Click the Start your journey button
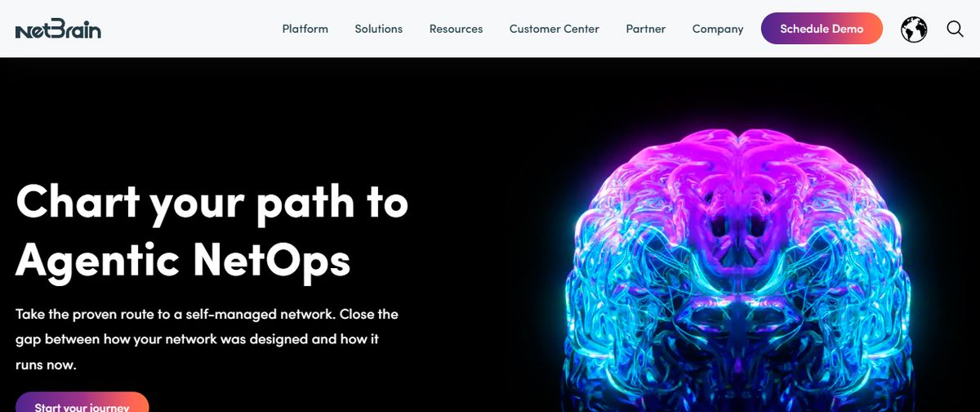Viewport: 980px width, 412px height. pos(82,402)
